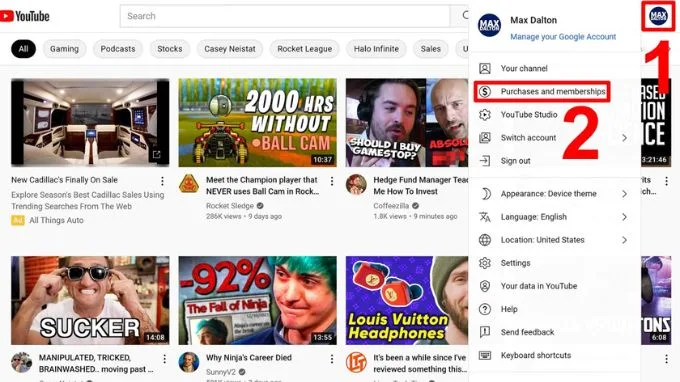
Task: Select the Podcasts filter chip
Action: [118, 49]
